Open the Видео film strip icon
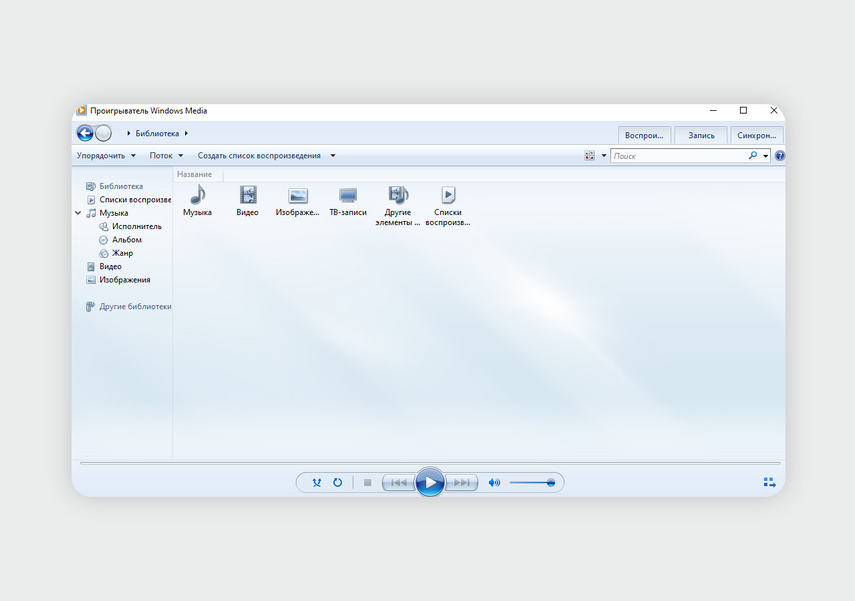This screenshot has width=855, height=601. [248, 195]
